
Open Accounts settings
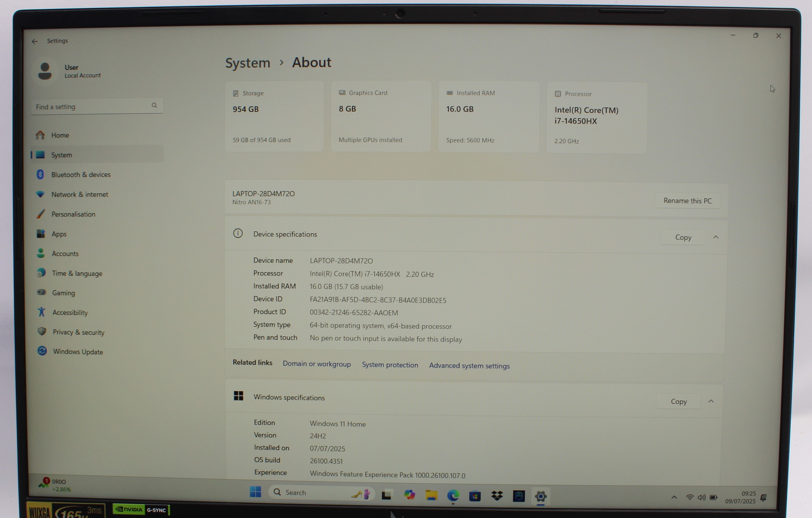click(97, 254)
